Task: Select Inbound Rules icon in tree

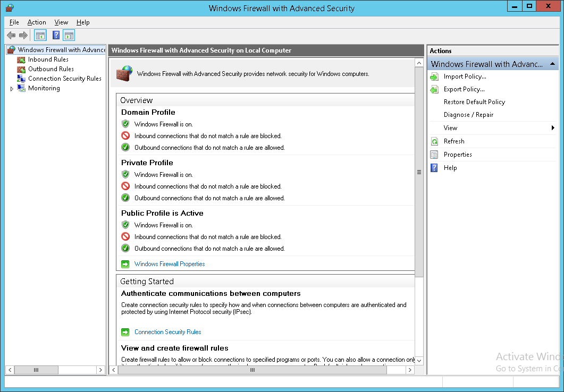Action: (21, 59)
